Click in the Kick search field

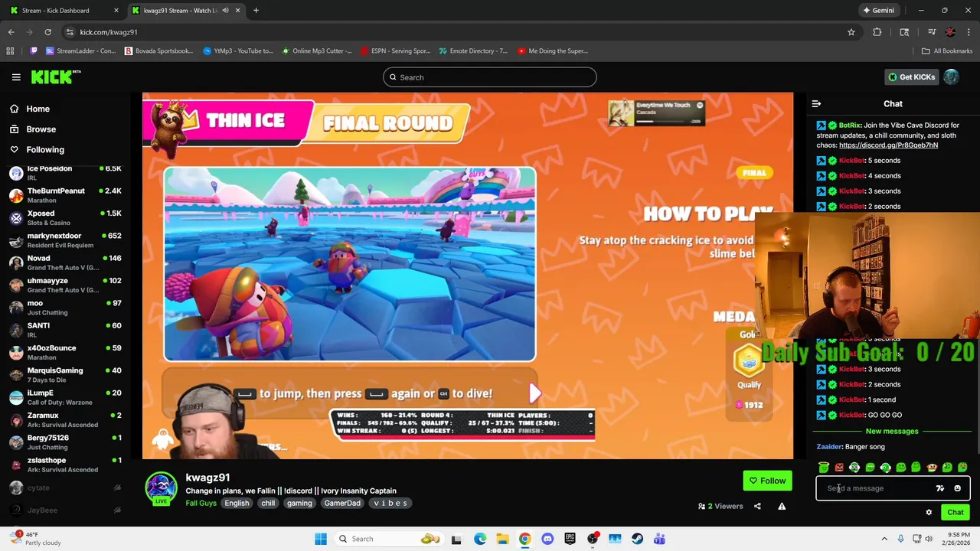coord(490,77)
